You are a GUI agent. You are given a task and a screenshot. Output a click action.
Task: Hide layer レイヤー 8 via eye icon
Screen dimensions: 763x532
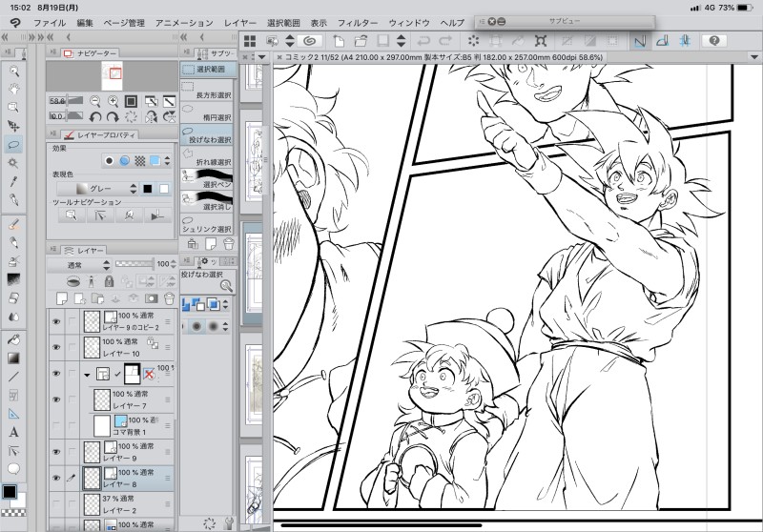pos(56,478)
